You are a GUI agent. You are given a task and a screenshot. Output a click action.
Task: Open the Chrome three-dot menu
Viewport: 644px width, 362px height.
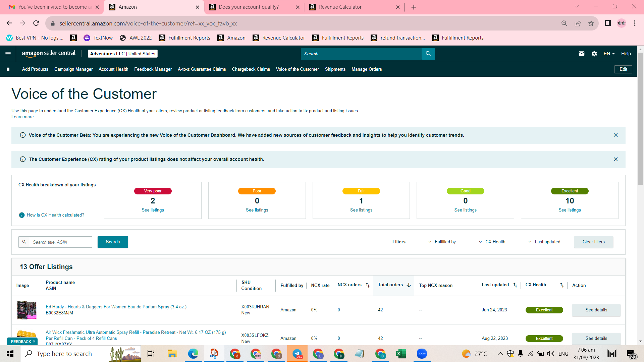pos(635,23)
